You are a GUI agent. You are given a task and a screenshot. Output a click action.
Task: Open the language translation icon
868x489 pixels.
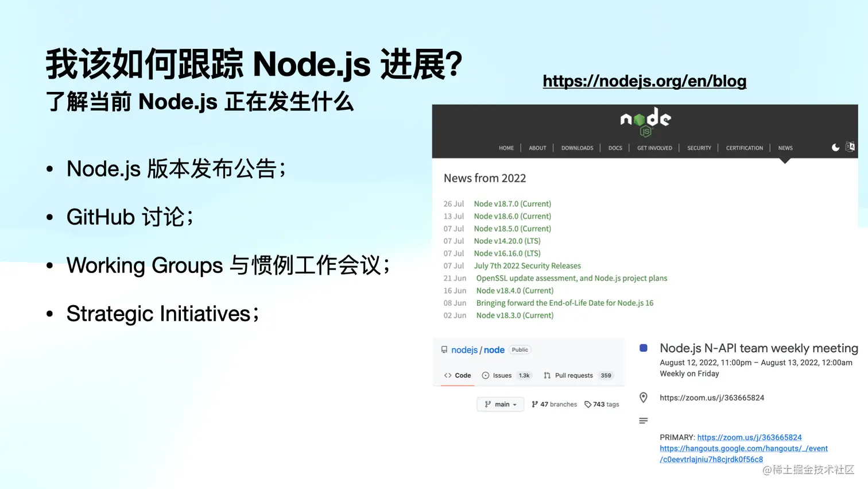(850, 147)
